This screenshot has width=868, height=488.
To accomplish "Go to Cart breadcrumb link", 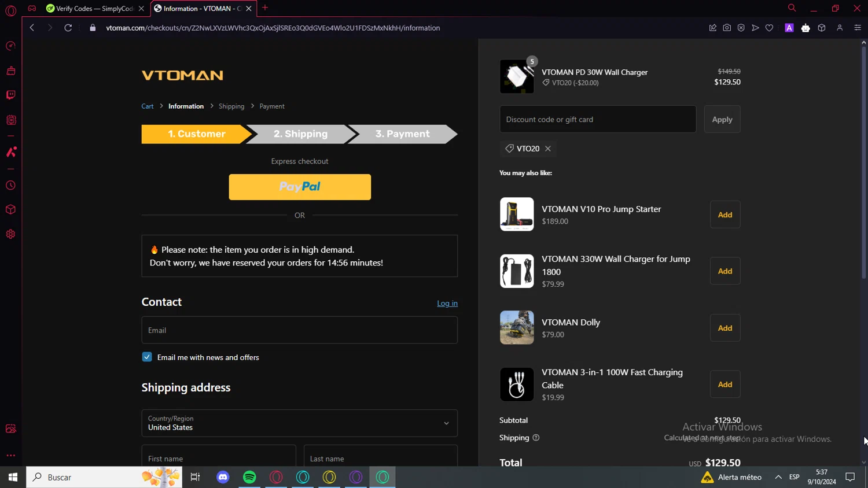I will (x=148, y=106).
